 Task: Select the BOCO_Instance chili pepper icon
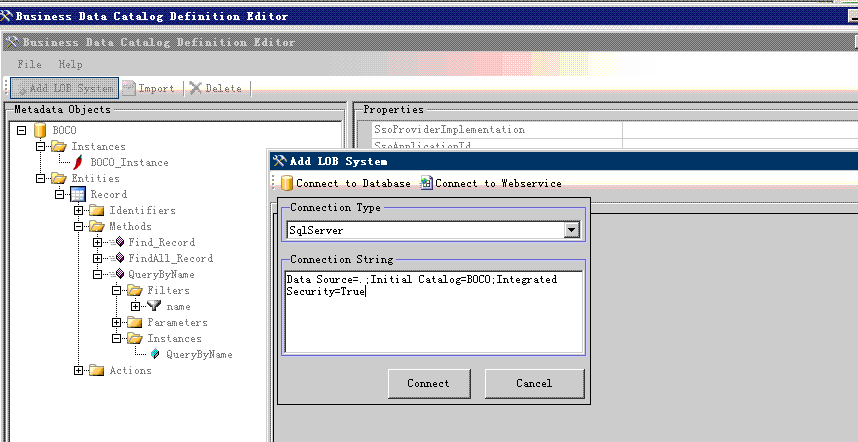pyautogui.click(x=78, y=162)
